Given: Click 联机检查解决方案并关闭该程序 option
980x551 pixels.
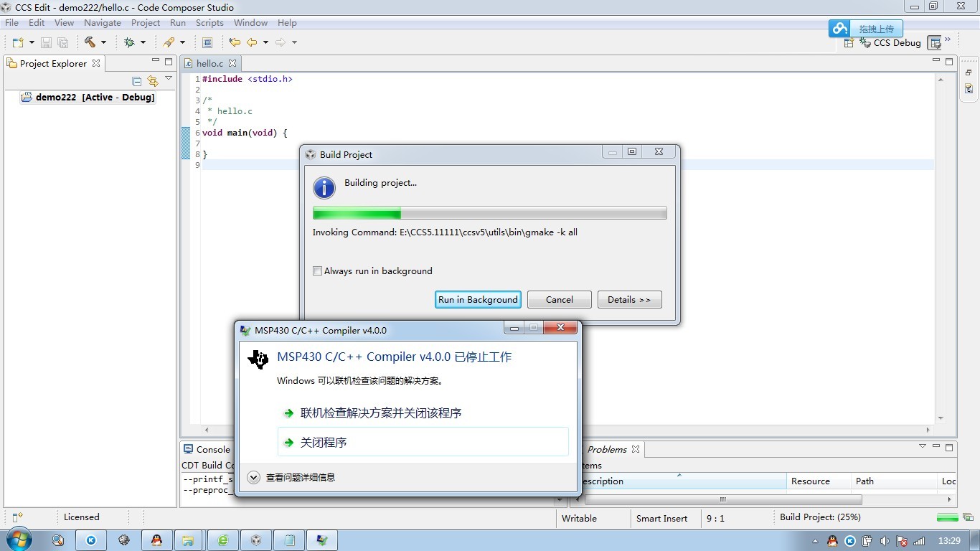Looking at the screenshot, I should (423, 413).
